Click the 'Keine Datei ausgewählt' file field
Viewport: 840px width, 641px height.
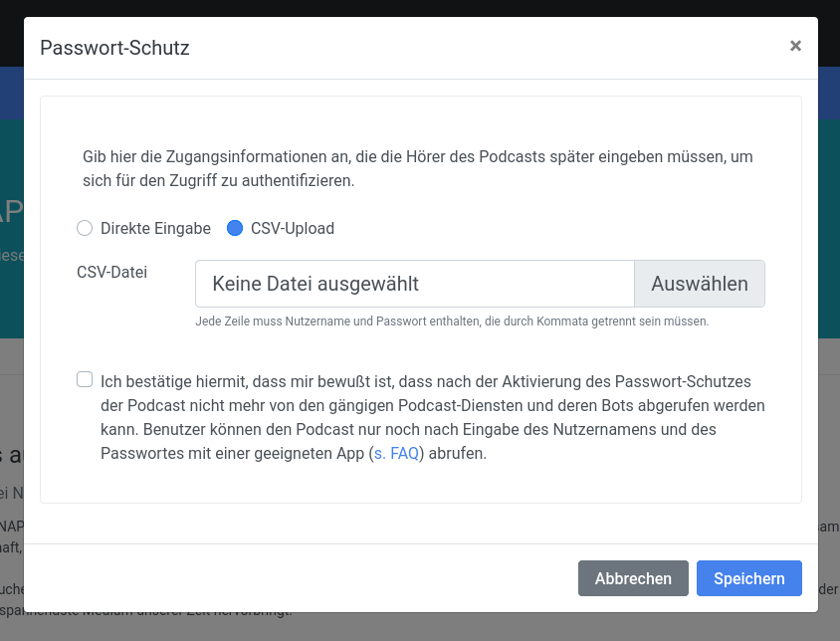(x=414, y=284)
